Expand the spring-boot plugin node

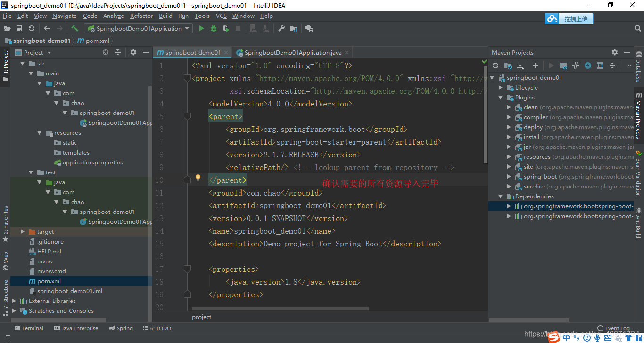click(x=509, y=177)
